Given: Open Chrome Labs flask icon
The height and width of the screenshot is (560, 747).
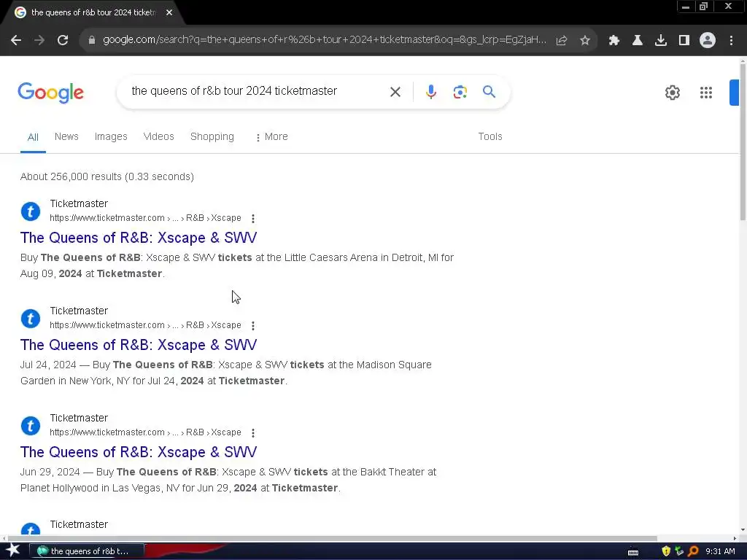Looking at the screenshot, I should coord(638,41).
